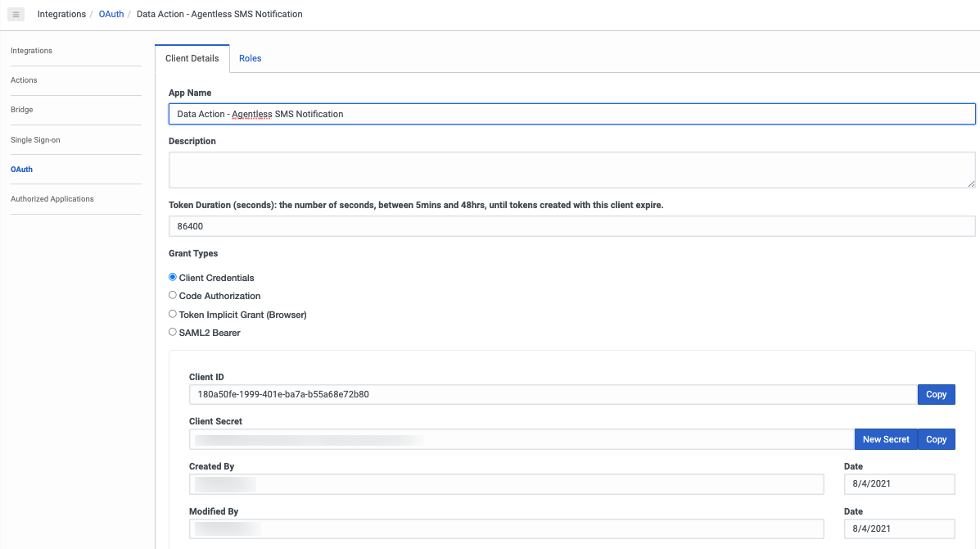Open the Actions section in sidebar

coord(24,79)
